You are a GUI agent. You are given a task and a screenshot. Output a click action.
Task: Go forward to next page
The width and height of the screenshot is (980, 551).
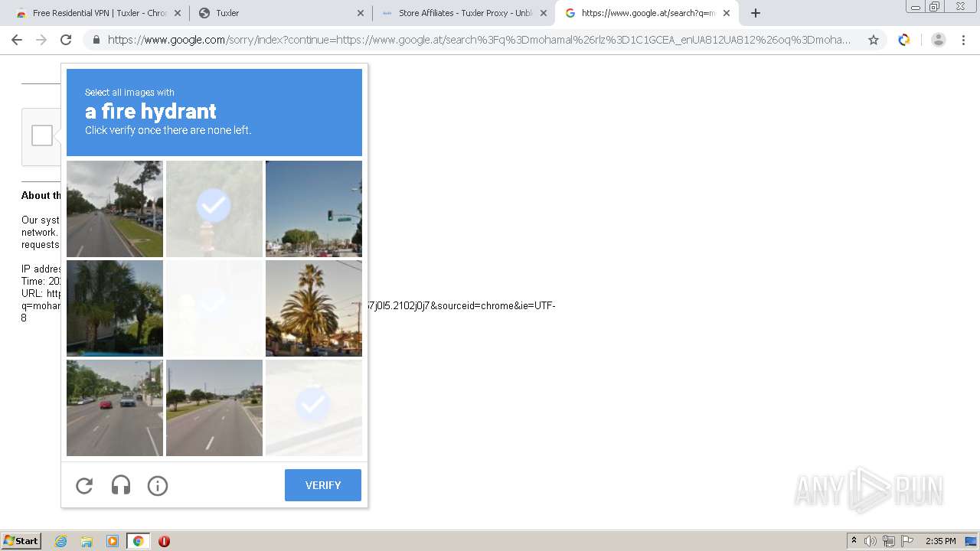[41, 40]
